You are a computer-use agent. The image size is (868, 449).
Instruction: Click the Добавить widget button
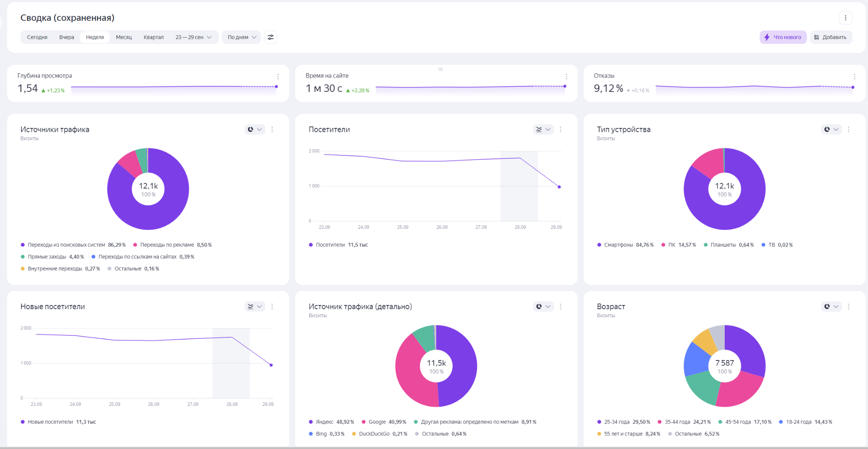pos(830,37)
